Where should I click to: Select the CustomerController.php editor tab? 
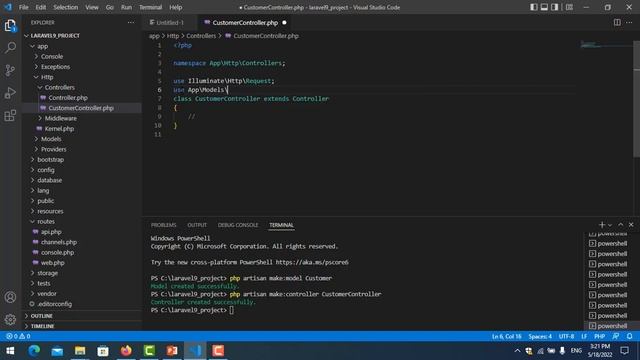click(245, 22)
